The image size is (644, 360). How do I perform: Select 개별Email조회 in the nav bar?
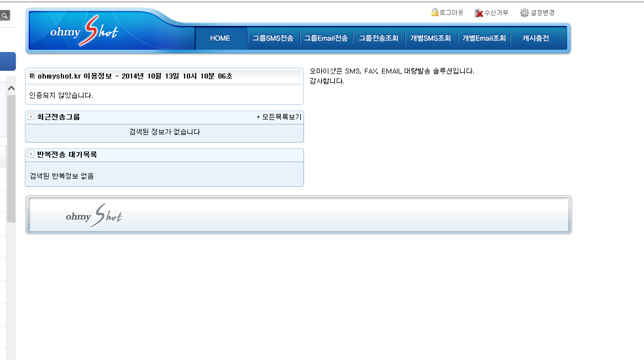click(x=484, y=38)
